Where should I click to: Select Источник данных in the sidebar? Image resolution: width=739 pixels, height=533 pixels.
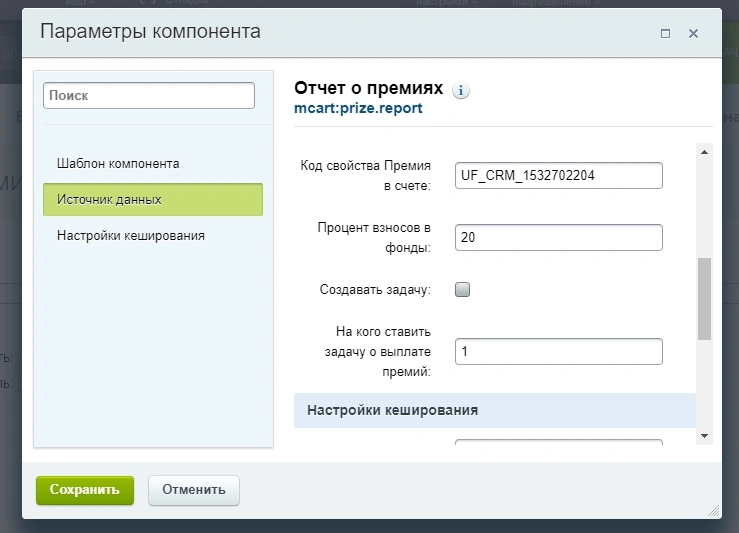click(x=153, y=199)
